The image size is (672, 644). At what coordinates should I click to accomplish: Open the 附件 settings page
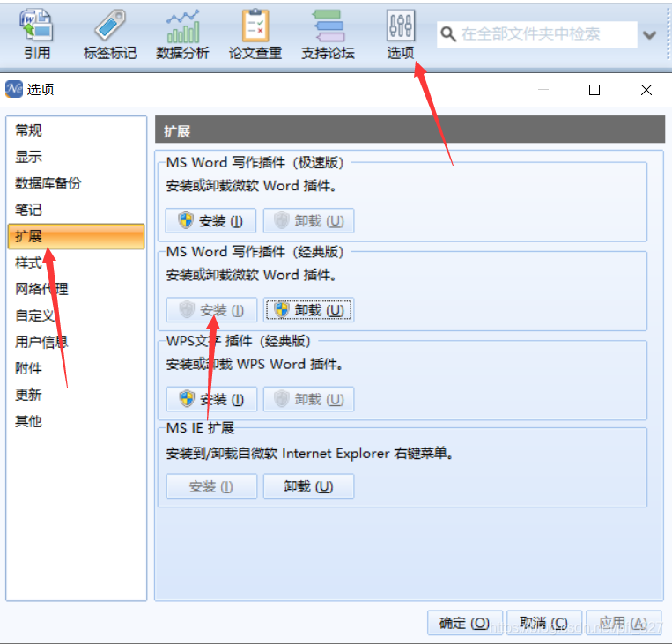click(x=77, y=368)
